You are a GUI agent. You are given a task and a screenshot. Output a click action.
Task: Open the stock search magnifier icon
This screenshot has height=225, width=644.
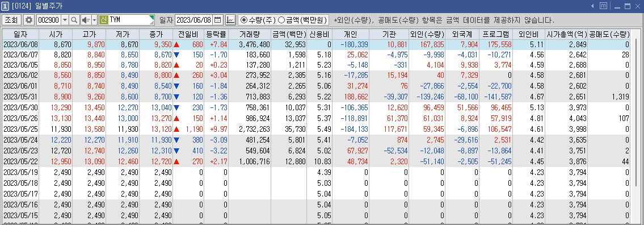point(74,20)
